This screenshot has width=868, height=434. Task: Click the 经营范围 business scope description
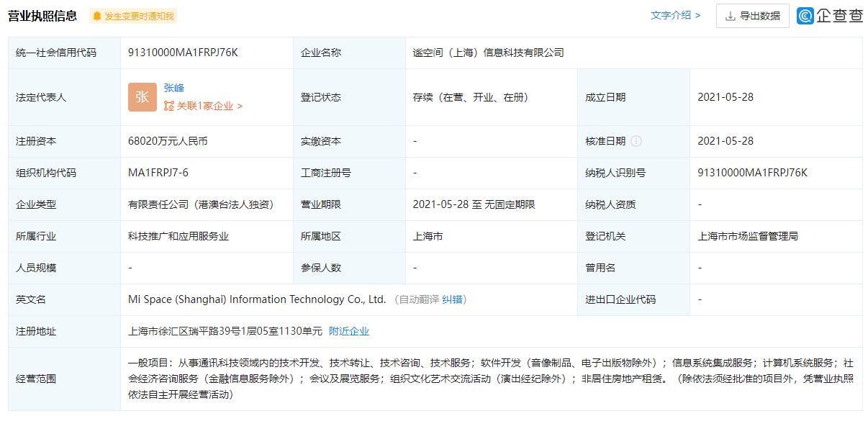pyautogui.click(x=489, y=379)
